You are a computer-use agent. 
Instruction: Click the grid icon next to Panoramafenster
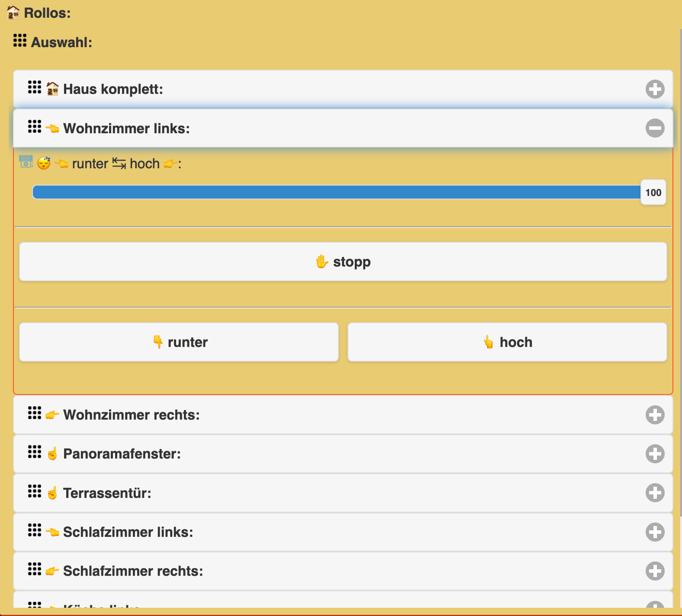coord(35,452)
